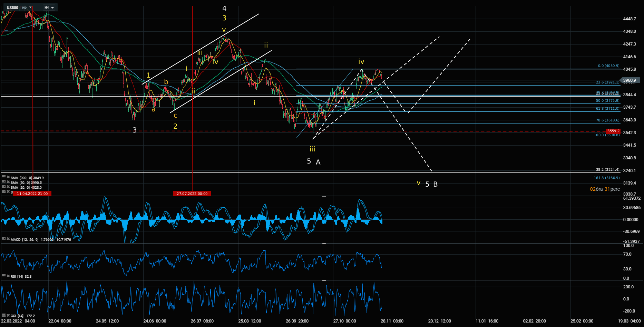Remove the SMA 200 indicator
Viewport: 644px width, 327px height.
[x=8, y=177]
